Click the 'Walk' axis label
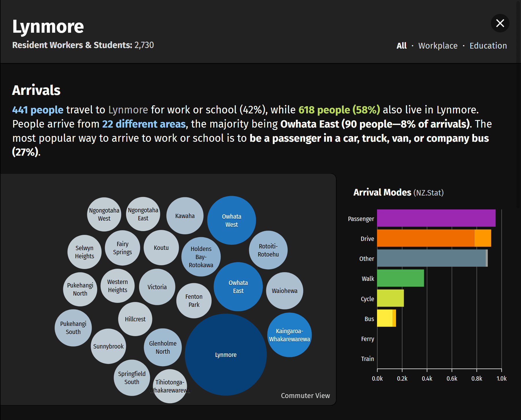 368,279
